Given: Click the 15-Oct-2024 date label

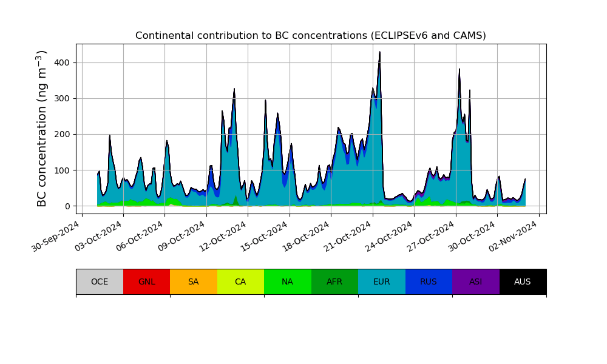Looking at the screenshot, I should [x=264, y=236].
